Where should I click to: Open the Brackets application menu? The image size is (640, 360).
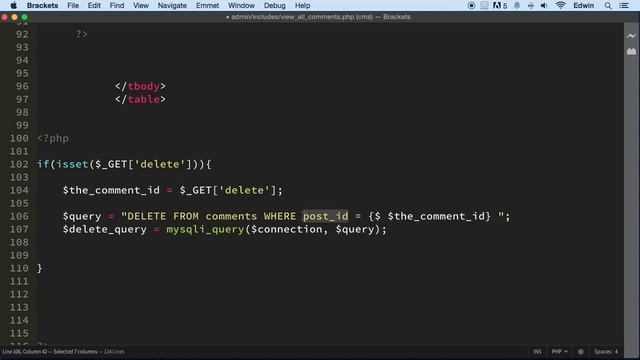(x=42, y=5)
